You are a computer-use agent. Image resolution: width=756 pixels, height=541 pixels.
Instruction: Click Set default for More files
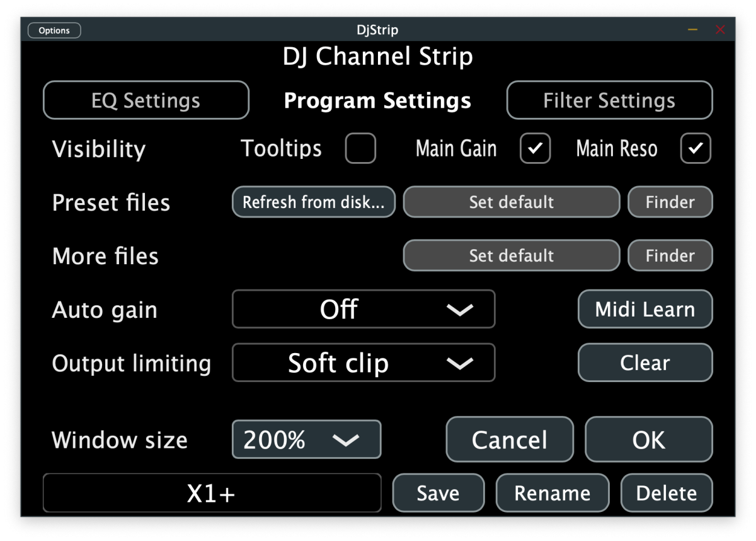pyautogui.click(x=512, y=256)
